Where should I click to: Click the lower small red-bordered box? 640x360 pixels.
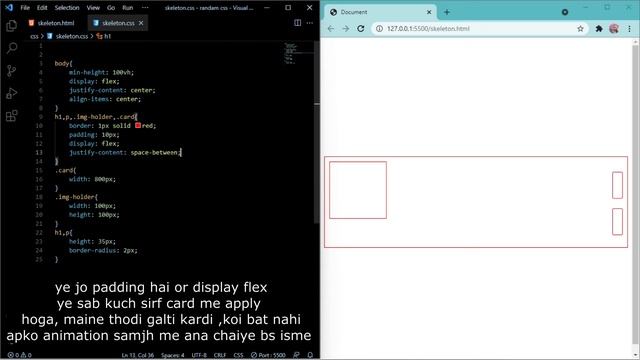618,222
